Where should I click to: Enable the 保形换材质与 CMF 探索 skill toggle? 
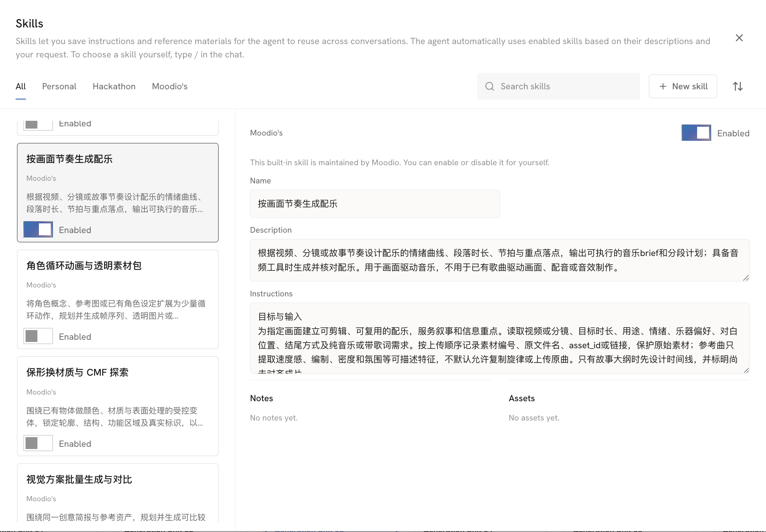click(x=38, y=443)
